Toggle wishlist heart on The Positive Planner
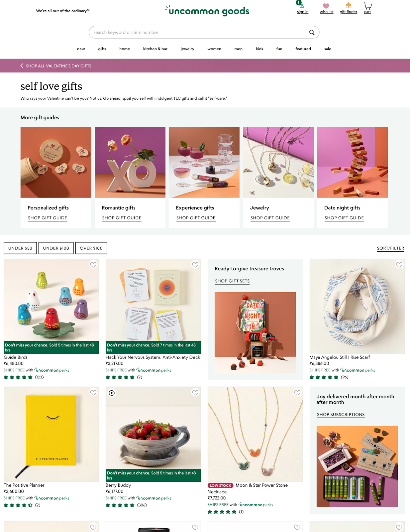The height and width of the screenshot is (532, 410). pyautogui.click(x=93, y=393)
